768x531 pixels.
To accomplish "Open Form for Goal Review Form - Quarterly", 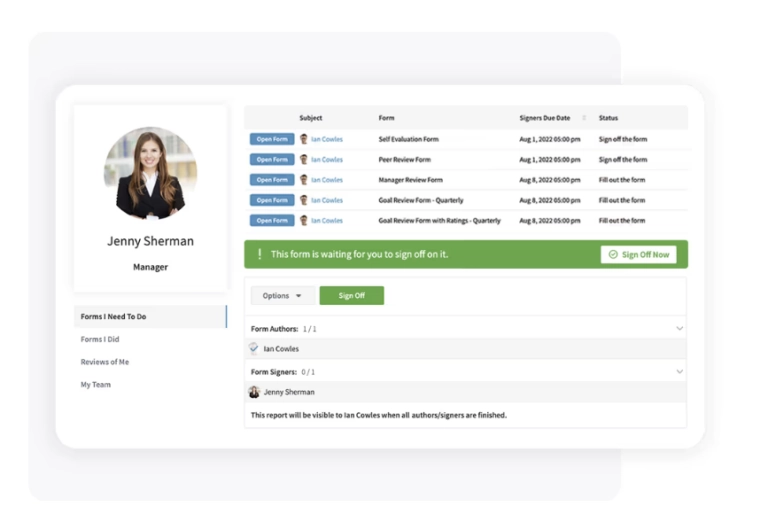I will click(x=272, y=200).
